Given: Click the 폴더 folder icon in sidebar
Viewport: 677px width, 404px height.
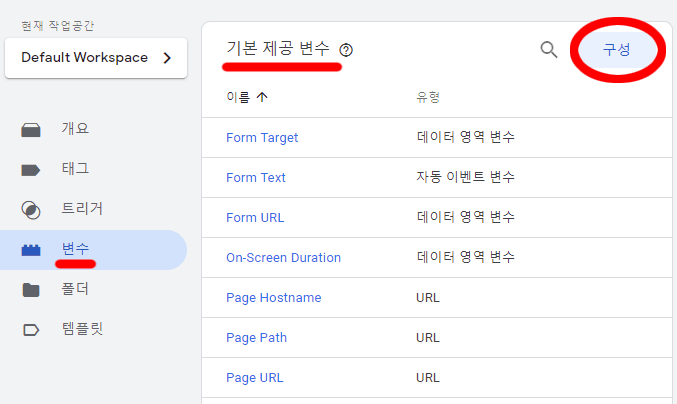Looking at the screenshot, I should click(31, 290).
